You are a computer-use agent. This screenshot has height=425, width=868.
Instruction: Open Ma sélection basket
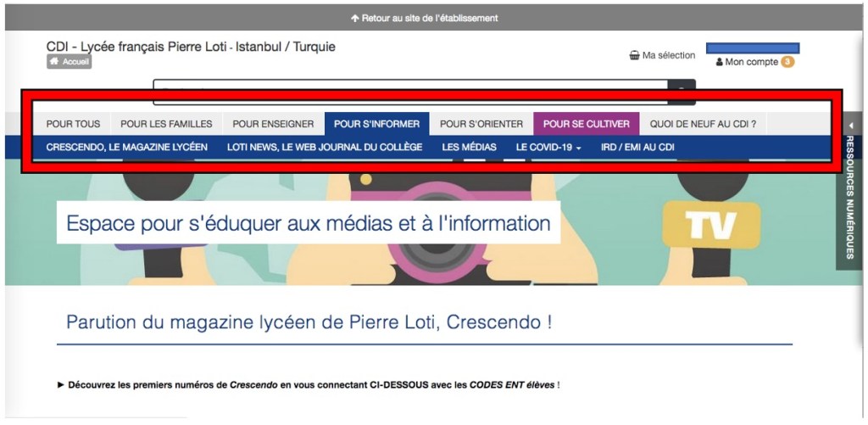click(662, 55)
